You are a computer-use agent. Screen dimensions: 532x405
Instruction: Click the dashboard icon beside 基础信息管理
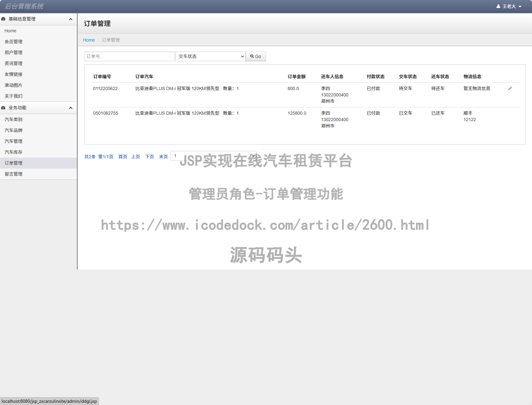point(3,19)
